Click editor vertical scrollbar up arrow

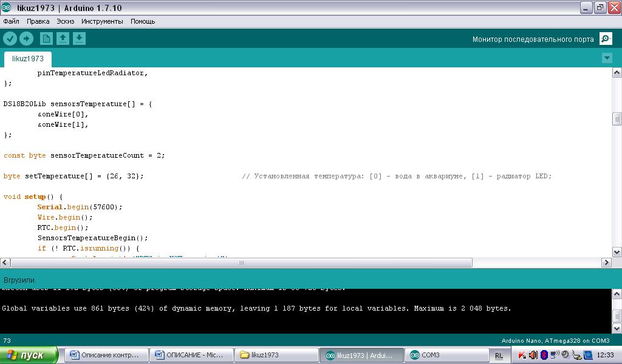pyautogui.click(x=617, y=73)
